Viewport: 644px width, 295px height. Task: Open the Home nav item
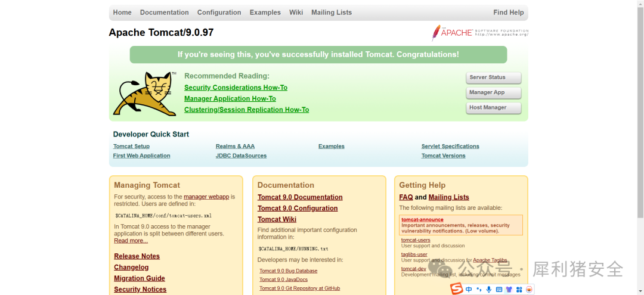122,13
